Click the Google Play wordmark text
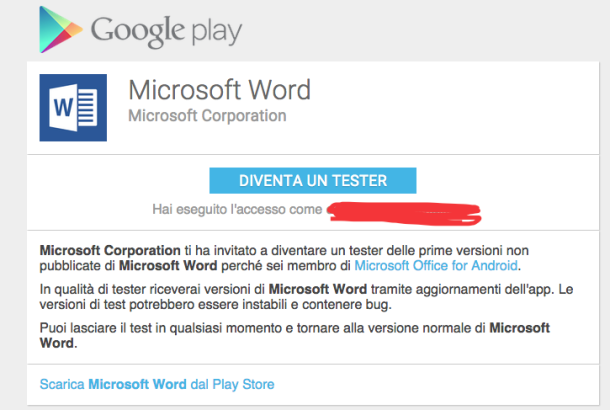The image size is (610, 410). point(166,30)
